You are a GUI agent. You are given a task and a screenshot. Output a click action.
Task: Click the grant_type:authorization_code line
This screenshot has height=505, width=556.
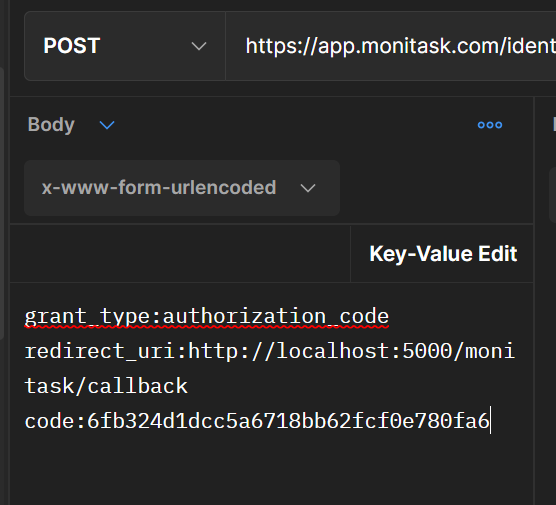click(x=207, y=316)
